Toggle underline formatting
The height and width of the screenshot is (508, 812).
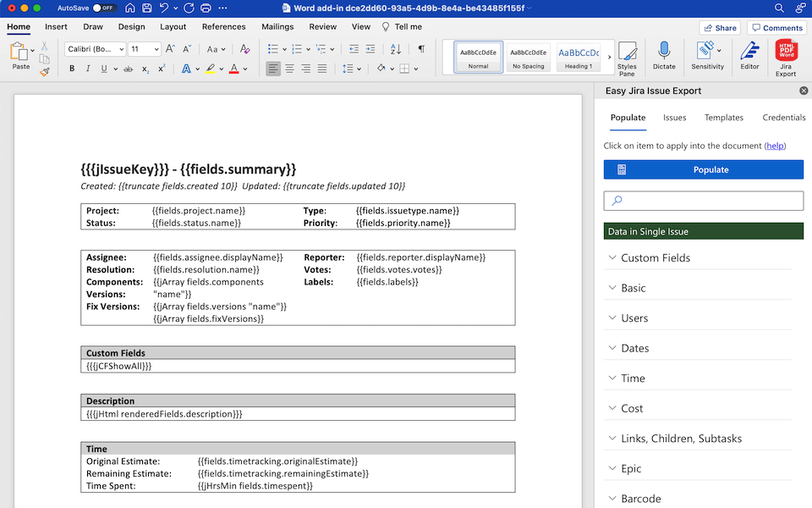[104, 69]
